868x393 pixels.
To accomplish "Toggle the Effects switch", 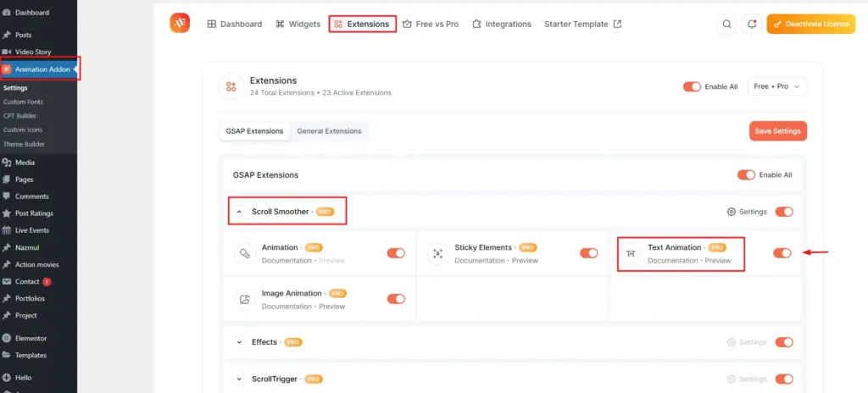I will point(784,342).
